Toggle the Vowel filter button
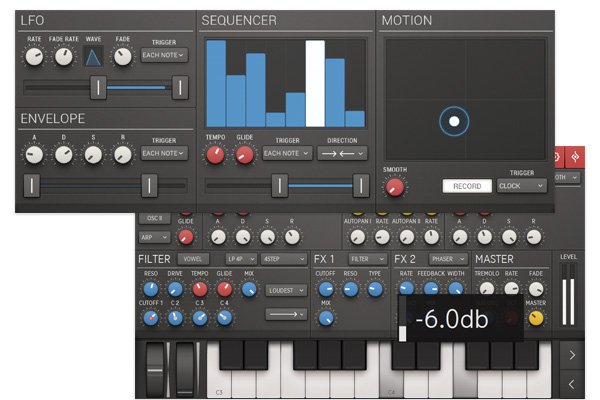The height and width of the screenshot is (400, 600). click(193, 259)
